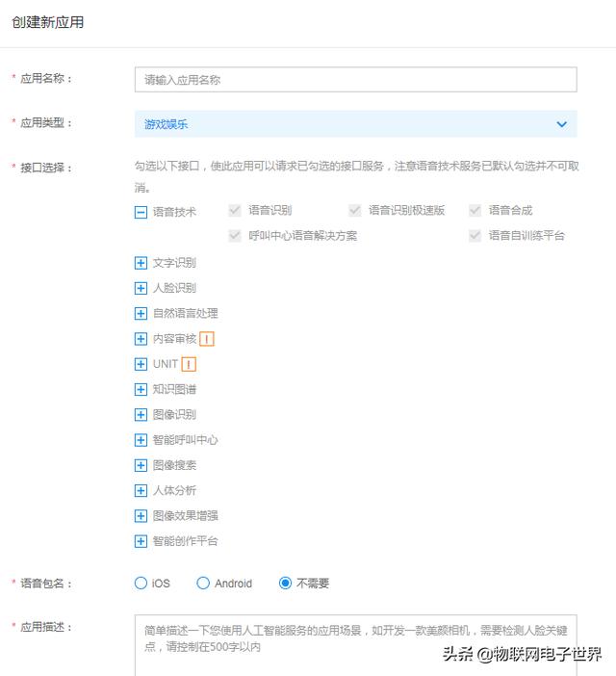
Task: Select the 不需要 radio button
Action: pyautogui.click(x=285, y=583)
